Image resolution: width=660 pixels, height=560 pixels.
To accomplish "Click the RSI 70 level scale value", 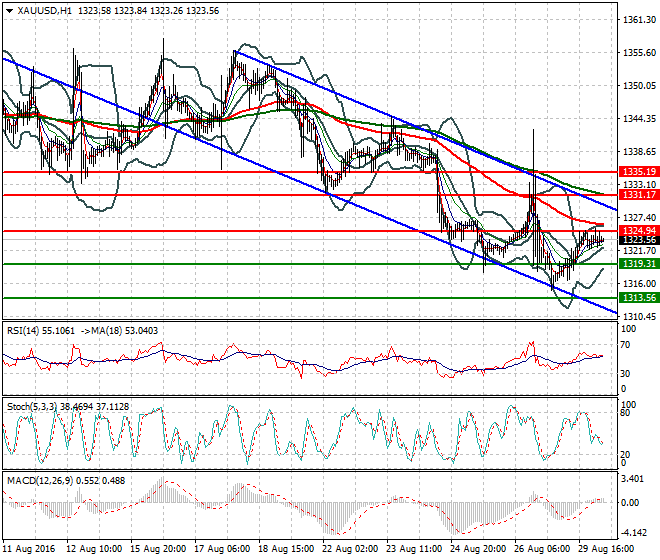I will click(625, 345).
